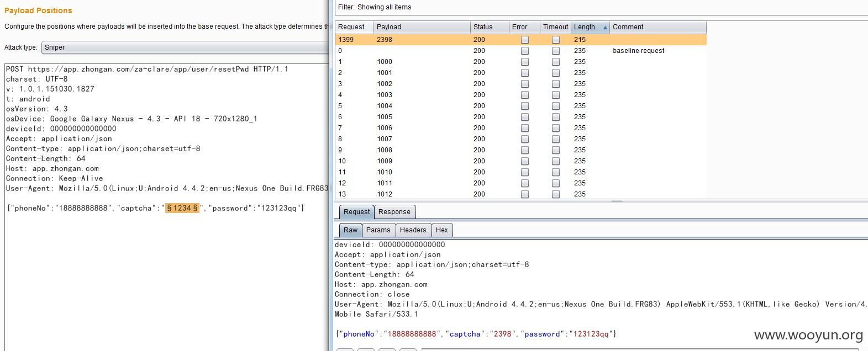Toggle Timeout checkbox for request 1399

click(x=556, y=40)
